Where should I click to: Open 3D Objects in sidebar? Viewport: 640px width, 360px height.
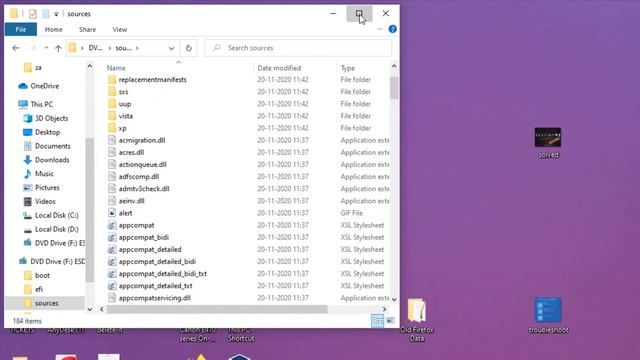click(51, 118)
